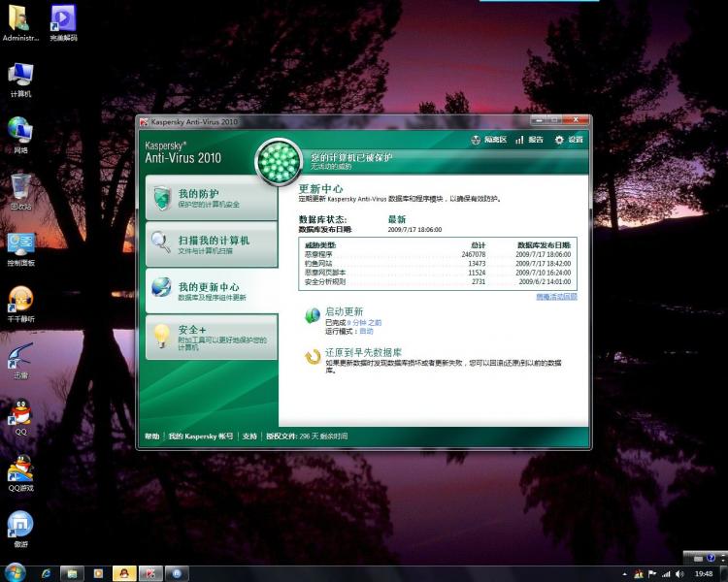728x582 pixels.
Task: Start the update via 启动更新
Action: pos(344,311)
